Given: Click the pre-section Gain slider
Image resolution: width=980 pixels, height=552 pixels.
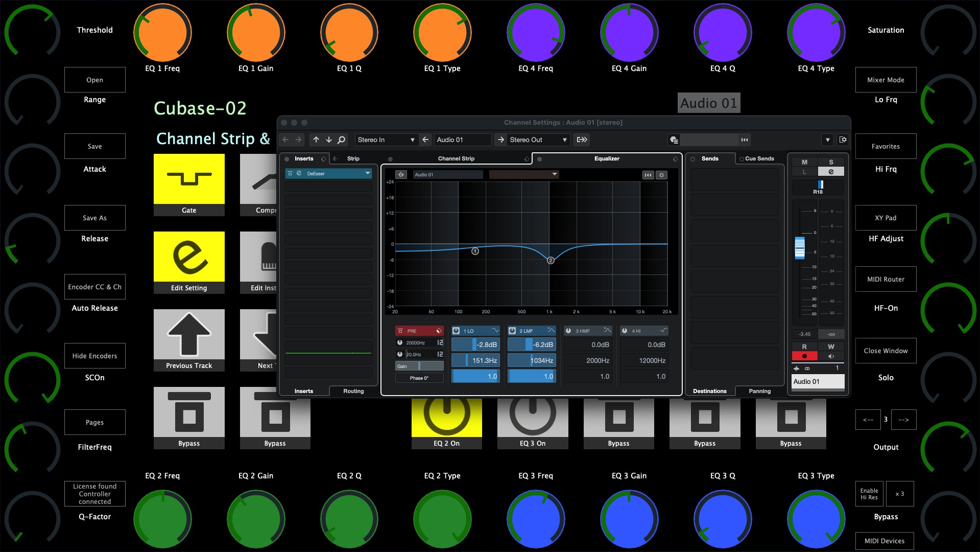Looking at the screenshot, I should (x=419, y=366).
